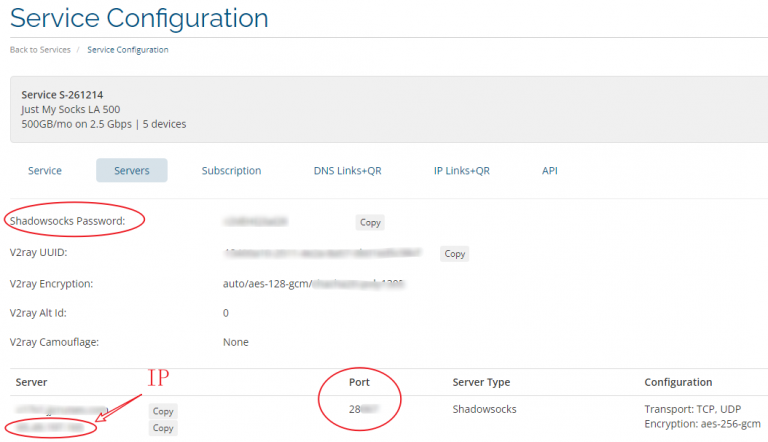768x442 pixels.
Task: Copy the Shadowsocks password
Action: [369, 222]
